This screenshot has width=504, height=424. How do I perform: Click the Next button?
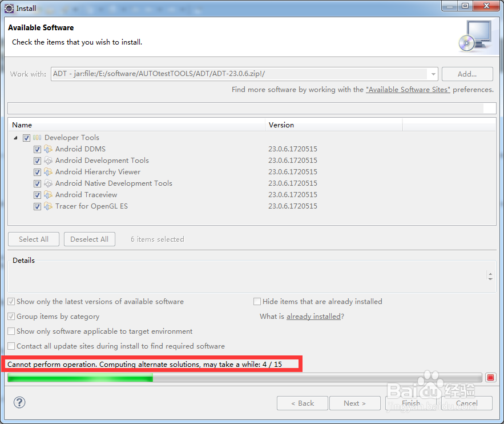[355, 403]
